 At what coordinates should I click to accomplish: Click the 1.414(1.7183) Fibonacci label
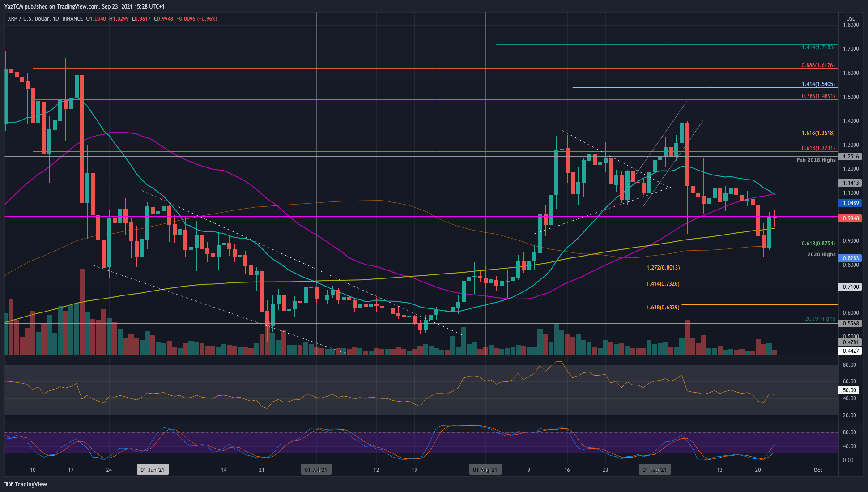pyautogui.click(x=818, y=47)
